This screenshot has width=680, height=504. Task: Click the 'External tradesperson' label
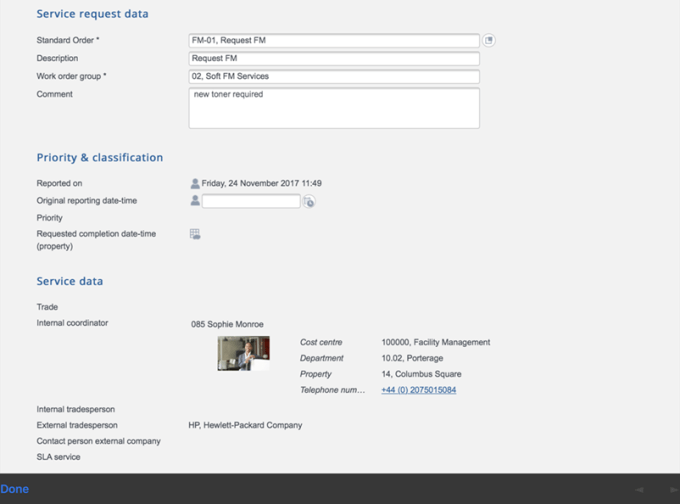(77, 425)
